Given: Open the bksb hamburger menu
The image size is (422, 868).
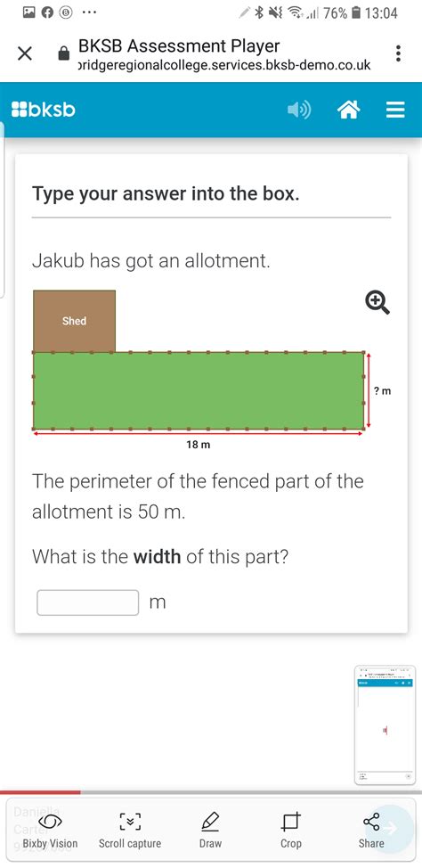Looking at the screenshot, I should click(x=395, y=111).
